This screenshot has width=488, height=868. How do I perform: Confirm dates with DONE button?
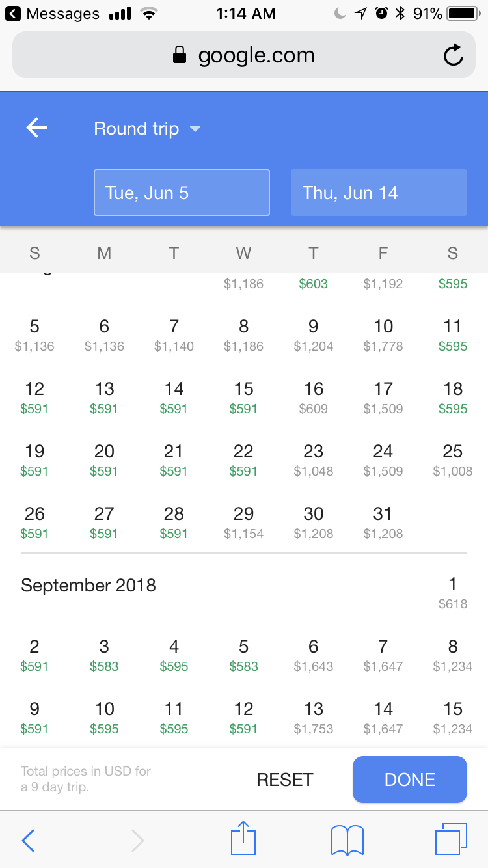[410, 780]
